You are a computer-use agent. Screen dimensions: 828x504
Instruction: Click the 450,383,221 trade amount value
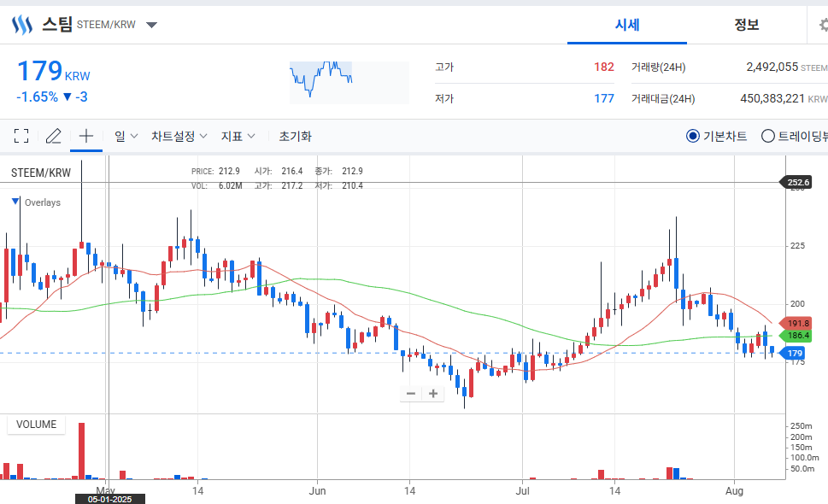tap(772, 99)
